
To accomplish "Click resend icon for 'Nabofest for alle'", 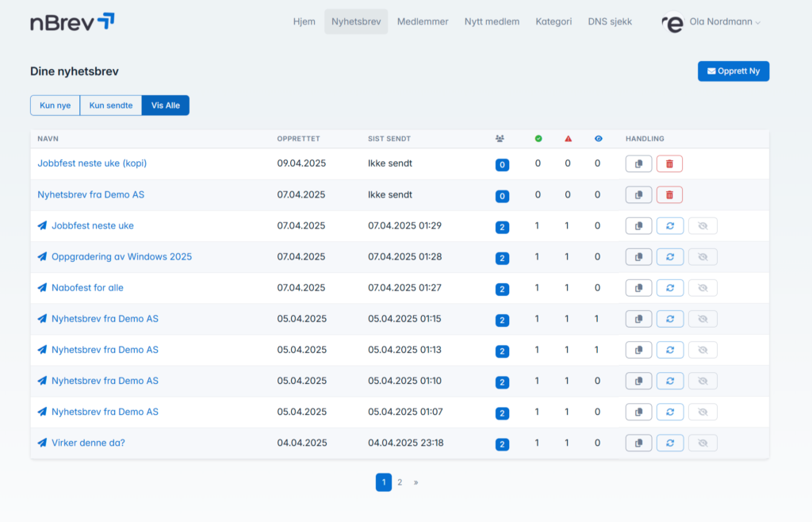I will coord(669,288).
